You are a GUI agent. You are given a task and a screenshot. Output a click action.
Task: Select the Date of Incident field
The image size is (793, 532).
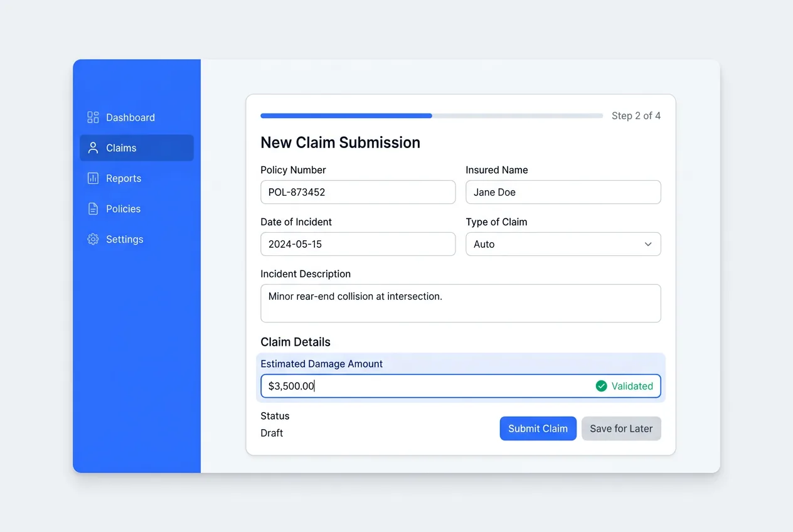(358, 244)
